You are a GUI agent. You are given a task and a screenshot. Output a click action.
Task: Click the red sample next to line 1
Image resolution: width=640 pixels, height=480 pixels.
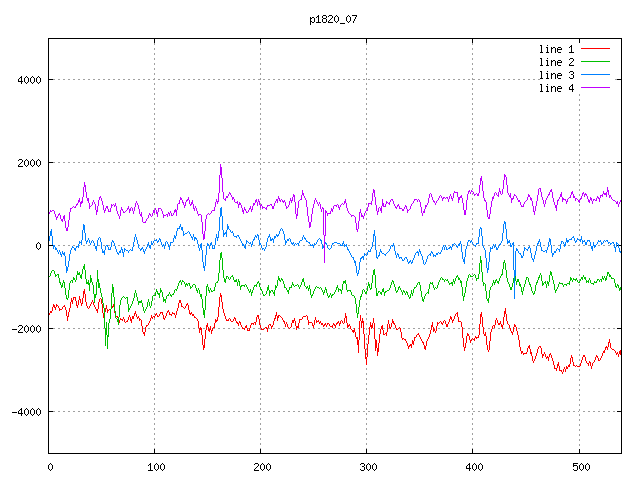click(x=595, y=49)
